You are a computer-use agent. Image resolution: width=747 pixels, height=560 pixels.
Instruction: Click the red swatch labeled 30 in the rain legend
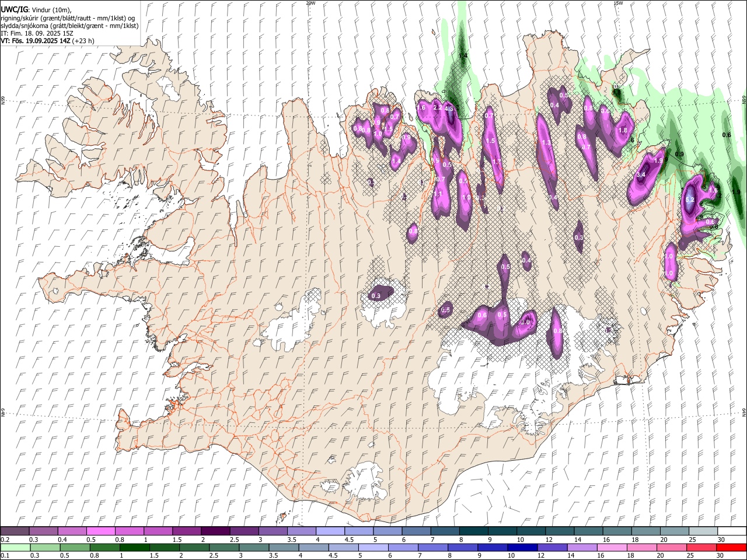(731, 548)
